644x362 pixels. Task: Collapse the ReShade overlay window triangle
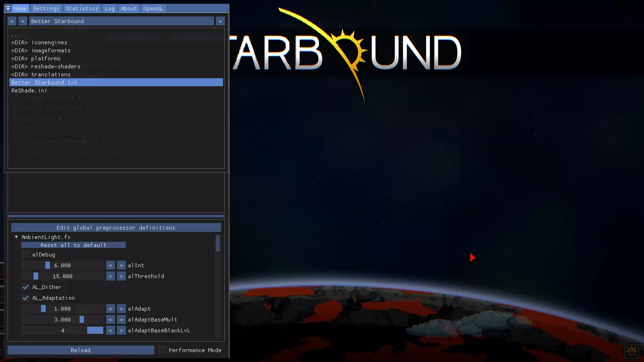point(8,8)
